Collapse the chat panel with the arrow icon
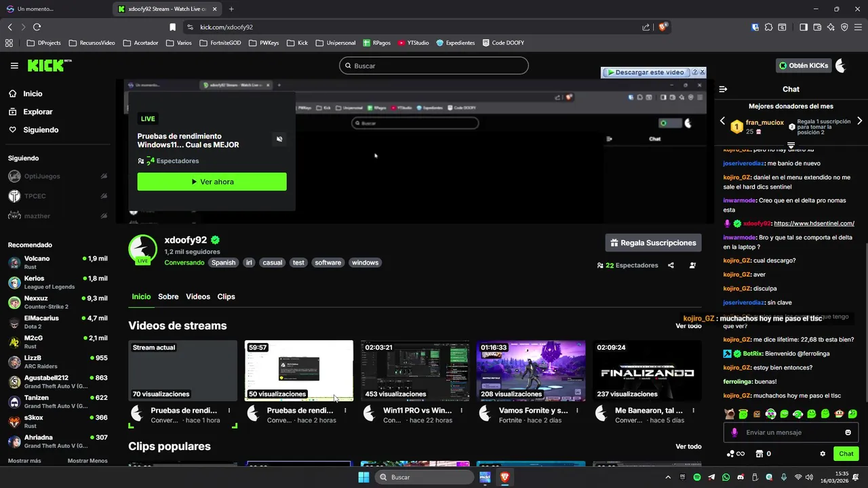 click(723, 89)
